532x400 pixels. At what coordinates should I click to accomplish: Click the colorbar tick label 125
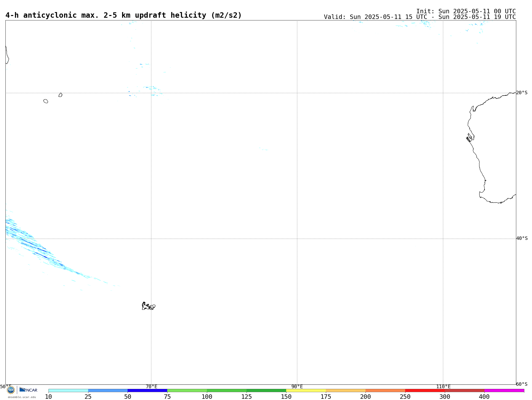247,397
